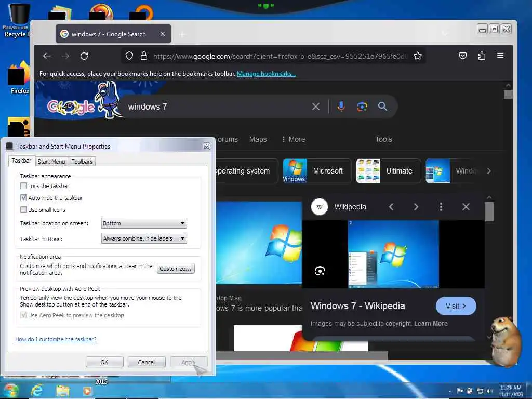Click the taskbar clock showing 11:24 AM
Viewport: 532px width, 399px height.
pyautogui.click(x=511, y=391)
